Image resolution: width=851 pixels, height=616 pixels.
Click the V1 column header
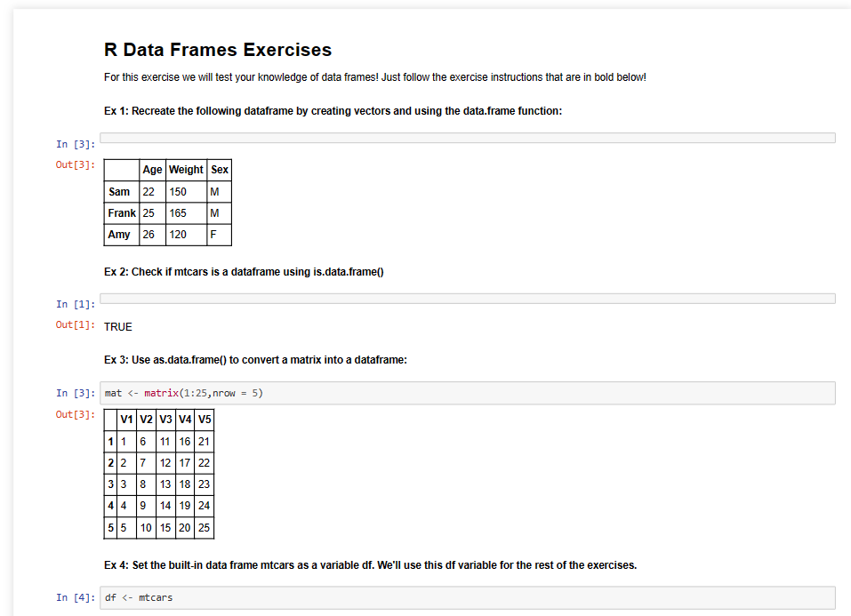[126, 420]
